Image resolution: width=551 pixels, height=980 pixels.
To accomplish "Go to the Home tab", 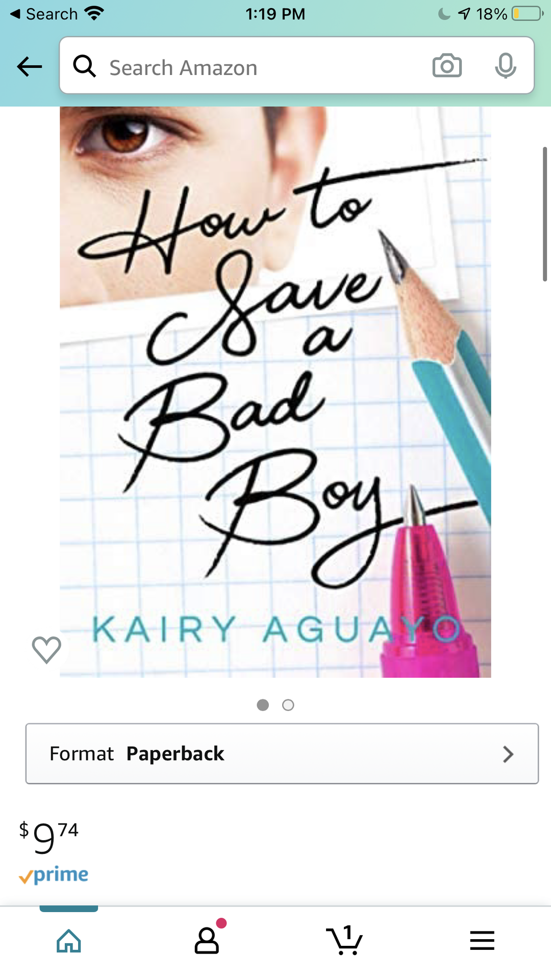I will click(69, 941).
